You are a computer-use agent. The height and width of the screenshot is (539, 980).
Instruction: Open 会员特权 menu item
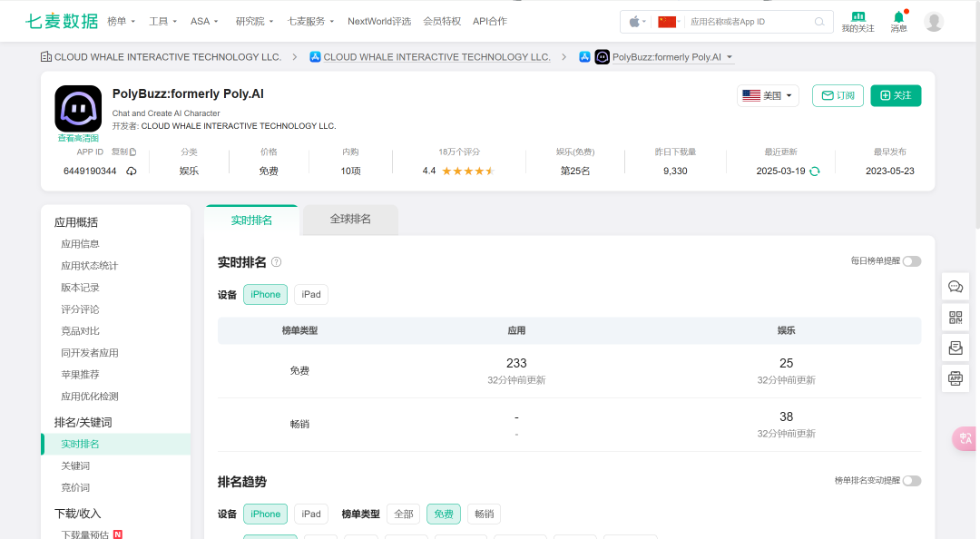[x=442, y=21]
